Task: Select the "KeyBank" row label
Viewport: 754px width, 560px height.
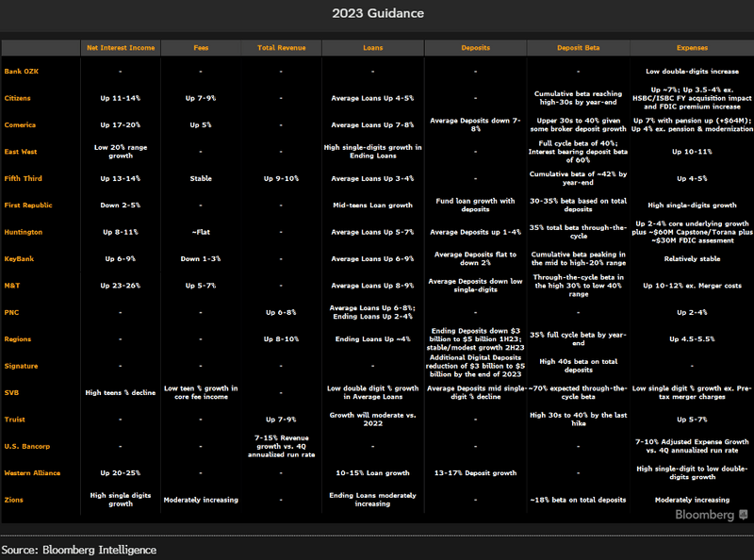Action: (19, 259)
